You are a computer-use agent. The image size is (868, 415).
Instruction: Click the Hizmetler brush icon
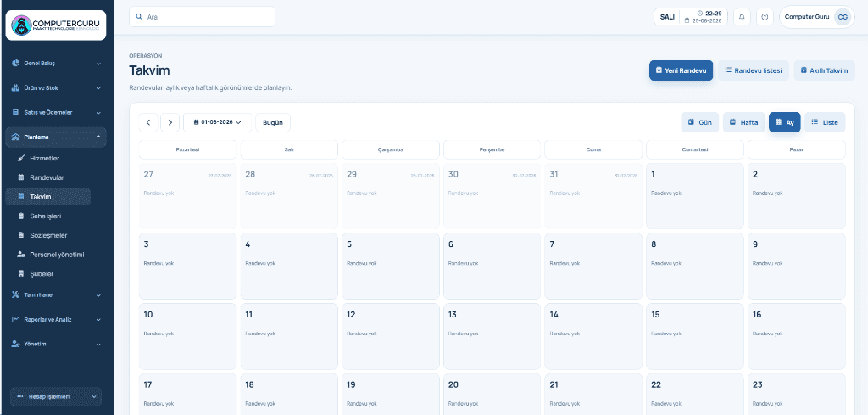(x=21, y=159)
